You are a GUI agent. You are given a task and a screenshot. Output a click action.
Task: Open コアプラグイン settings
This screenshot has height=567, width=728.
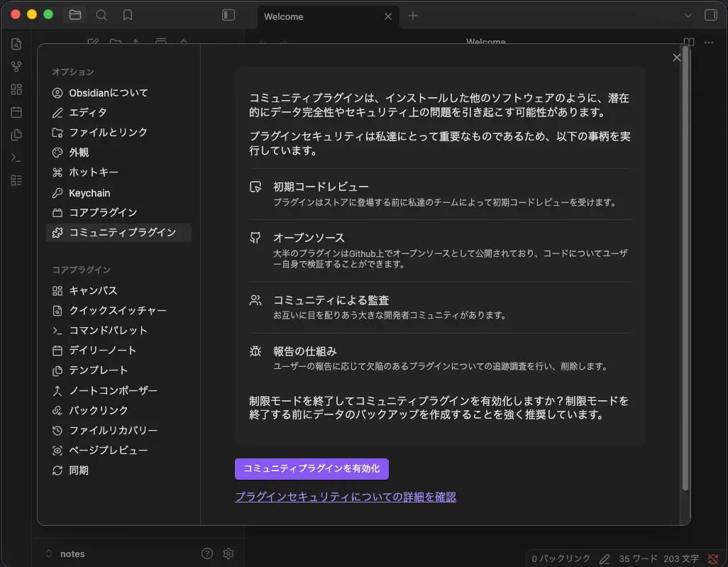[119, 213]
